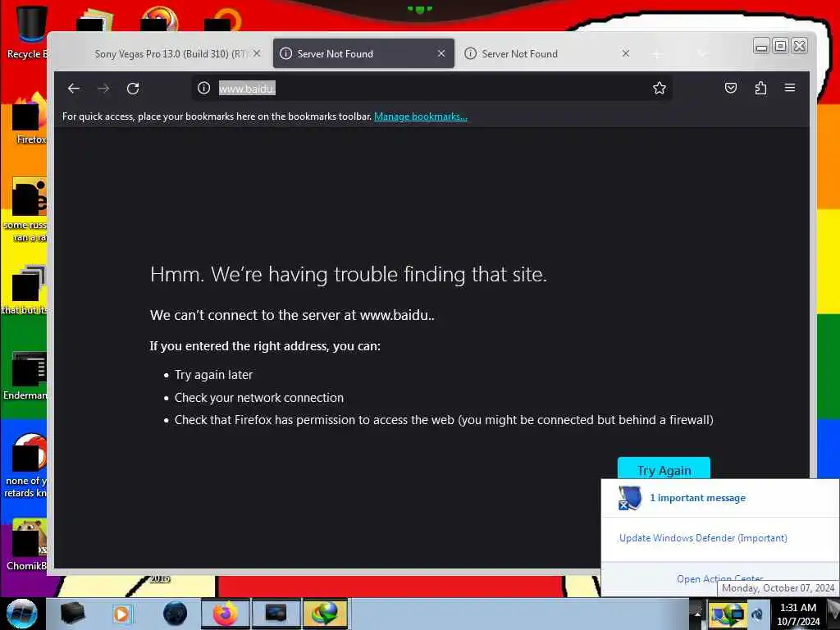Open the dark round icon on the taskbar
The image size is (840, 630).
point(176,614)
